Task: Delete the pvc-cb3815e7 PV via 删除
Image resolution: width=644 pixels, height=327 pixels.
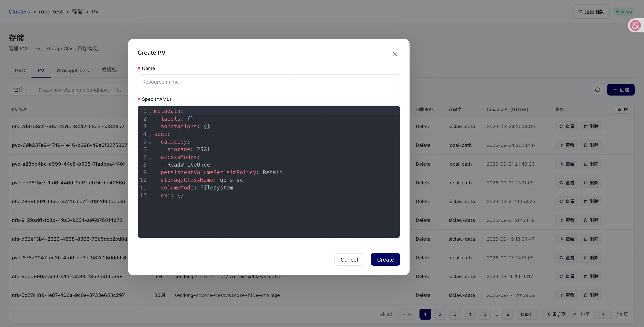Action: click(x=591, y=182)
